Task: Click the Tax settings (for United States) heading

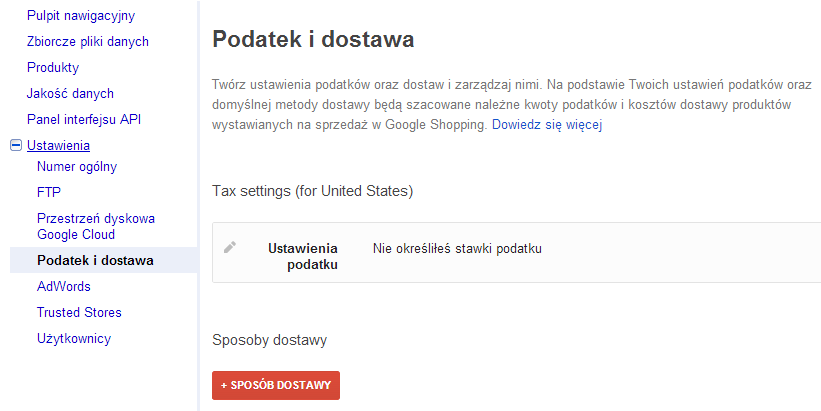Action: coord(313,190)
